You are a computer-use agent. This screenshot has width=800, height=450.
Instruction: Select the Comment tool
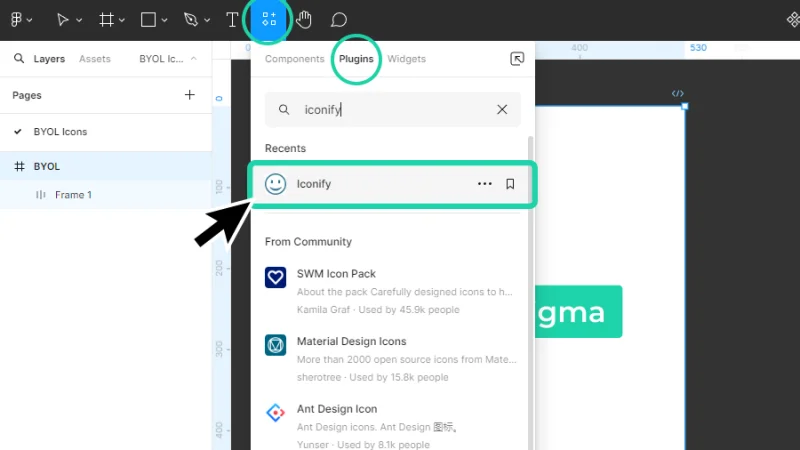point(339,20)
